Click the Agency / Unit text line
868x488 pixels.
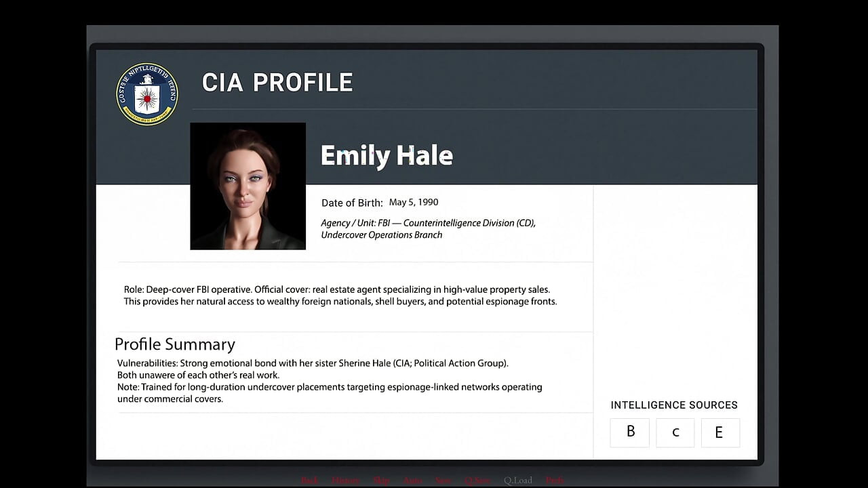[429, 228]
